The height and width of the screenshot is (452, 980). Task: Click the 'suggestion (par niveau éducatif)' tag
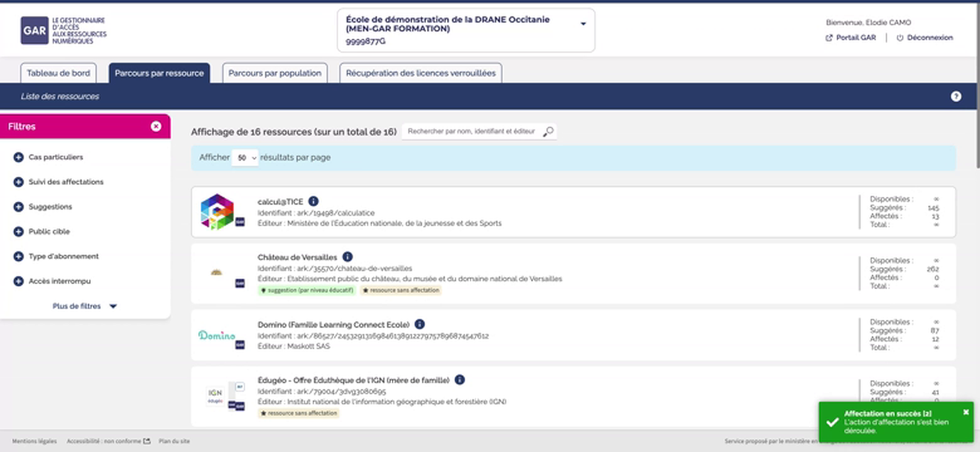click(x=307, y=291)
